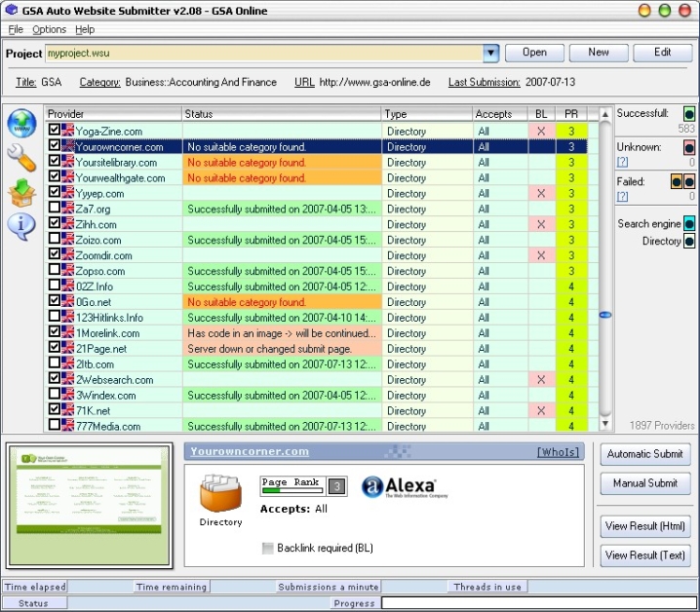Click the Successful green status indicator
The image size is (700, 612).
tap(689, 114)
